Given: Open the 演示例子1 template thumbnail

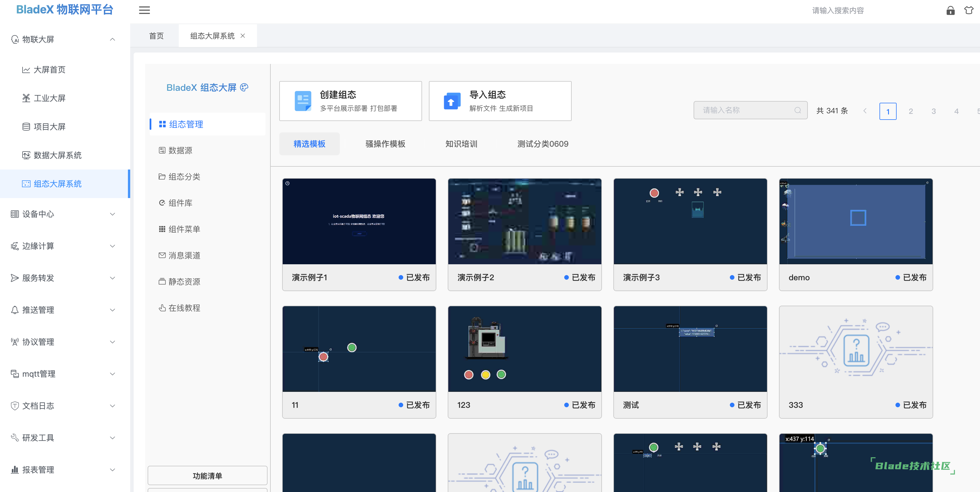Looking at the screenshot, I should pyautogui.click(x=359, y=221).
